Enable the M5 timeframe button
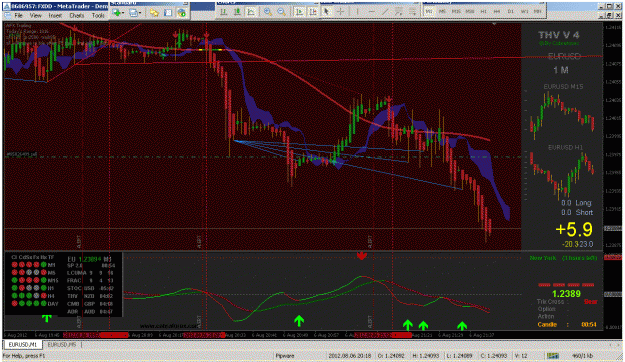625x362 pixels. pyautogui.click(x=442, y=12)
